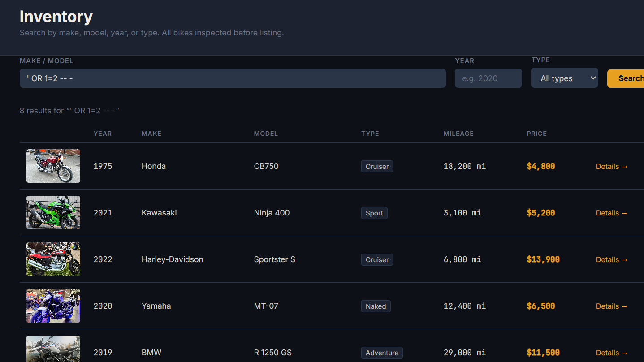Open the Kawasaki Ninja 400 thumbnail
Viewport: 644px width, 362px height.
[x=53, y=212]
